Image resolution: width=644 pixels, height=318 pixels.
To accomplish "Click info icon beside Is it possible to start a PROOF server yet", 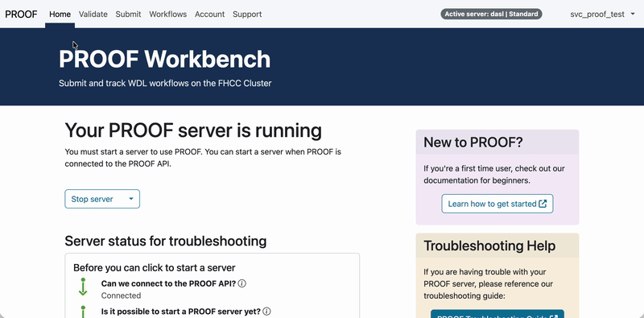I will (x=266, y=312).
